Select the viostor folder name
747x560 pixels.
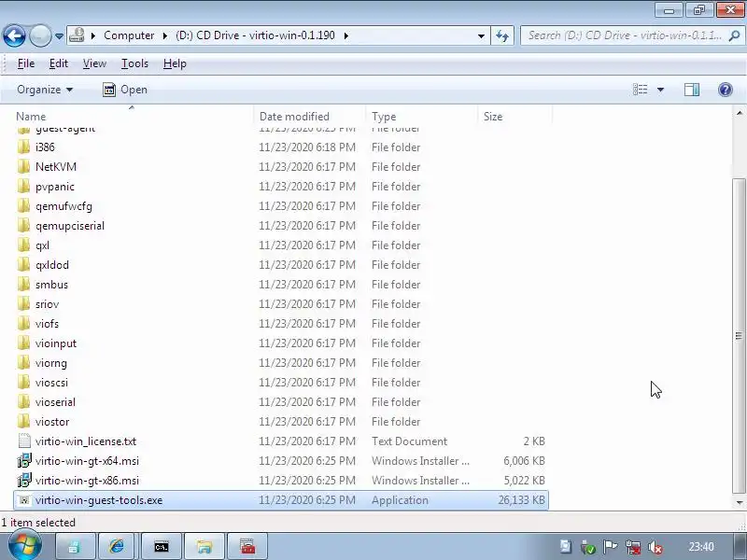(52, 422)
